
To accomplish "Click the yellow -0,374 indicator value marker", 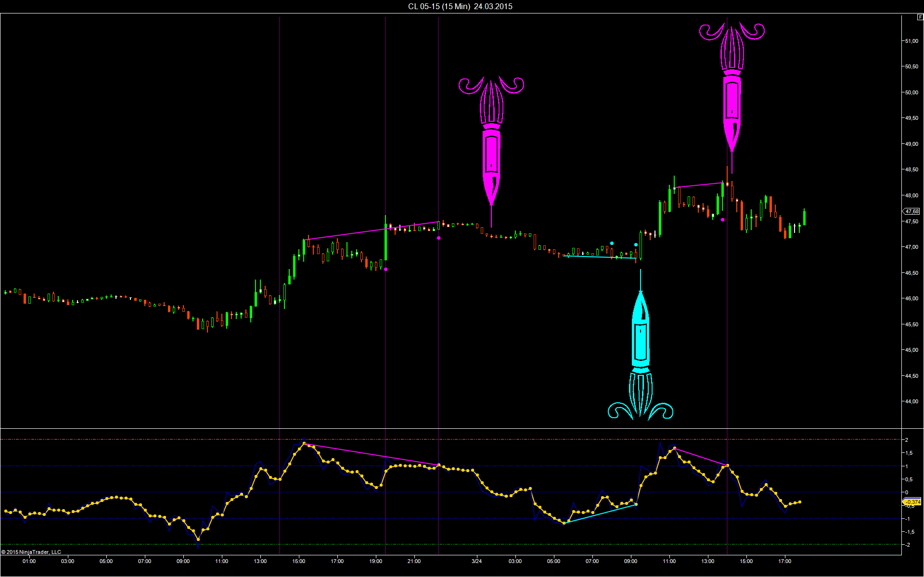I will [912, 502].
